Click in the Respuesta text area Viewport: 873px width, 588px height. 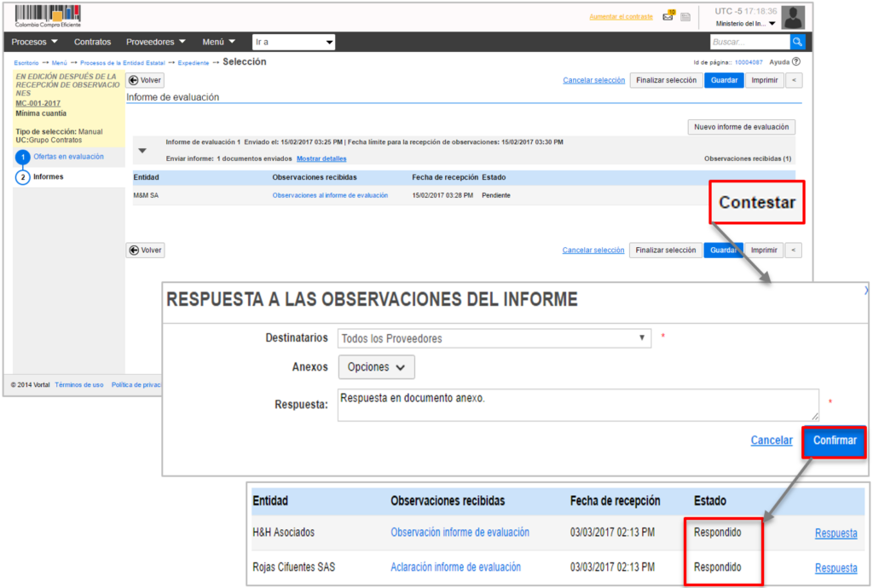pyautogui.click(x=578, y=405)
